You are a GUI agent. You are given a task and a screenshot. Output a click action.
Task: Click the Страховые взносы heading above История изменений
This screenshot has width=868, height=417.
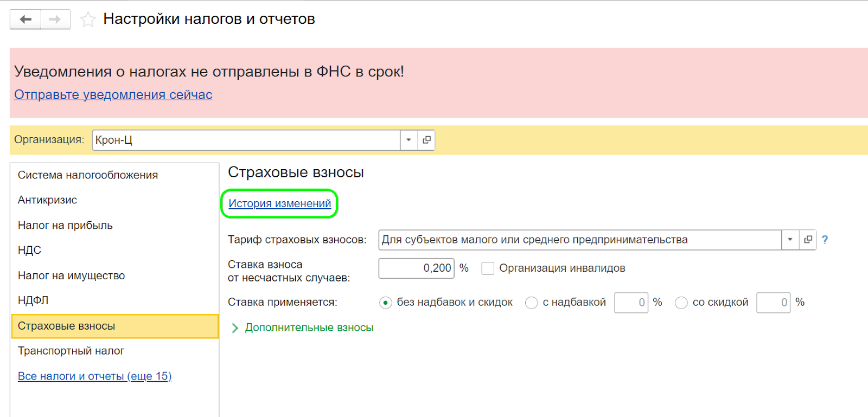[296, 172]
